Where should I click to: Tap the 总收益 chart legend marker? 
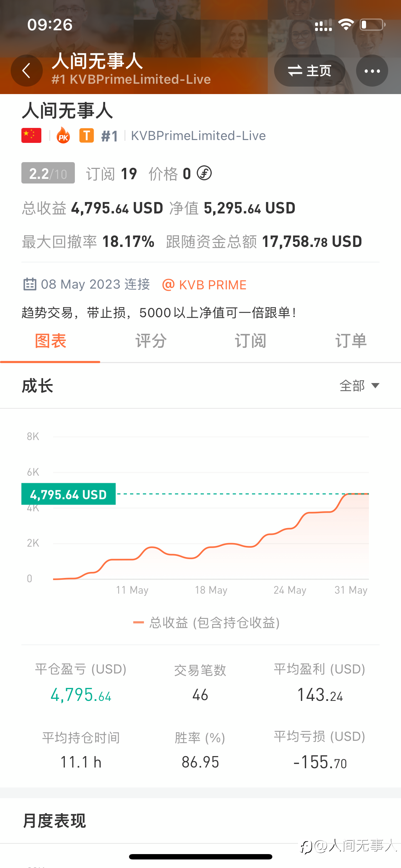(138, 622)
